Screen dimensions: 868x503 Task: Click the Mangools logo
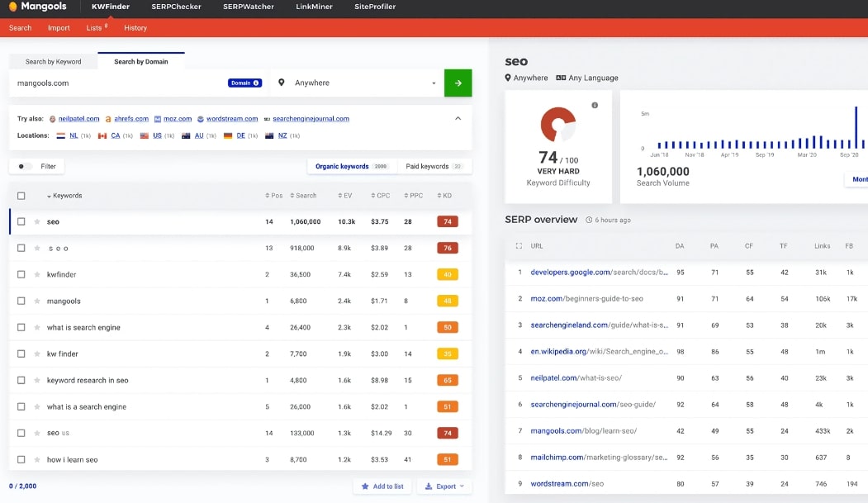pos(38,7)
